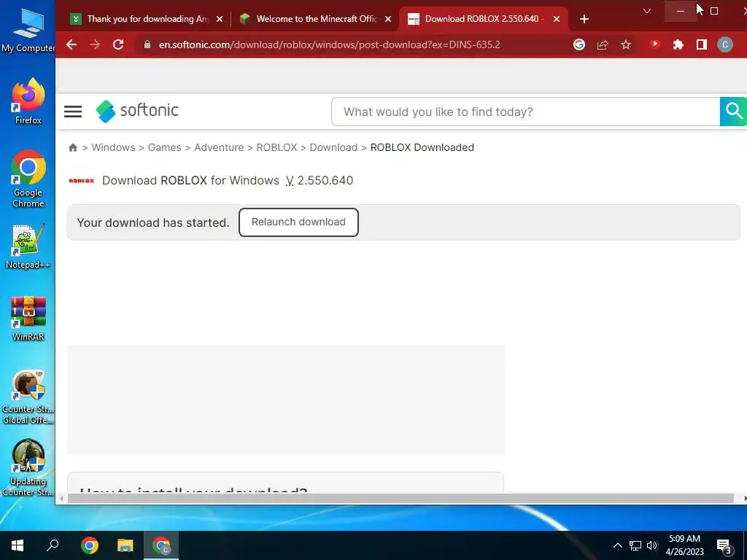Open the Extensions puzzle icon
747x560 pixels.
click(x=678, y=44)
